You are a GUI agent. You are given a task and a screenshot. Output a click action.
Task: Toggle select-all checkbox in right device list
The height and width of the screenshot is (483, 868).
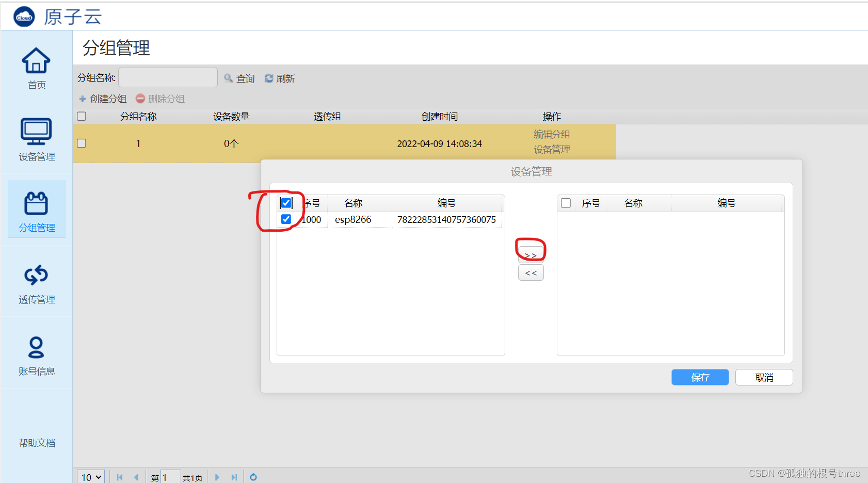[566, 203]
